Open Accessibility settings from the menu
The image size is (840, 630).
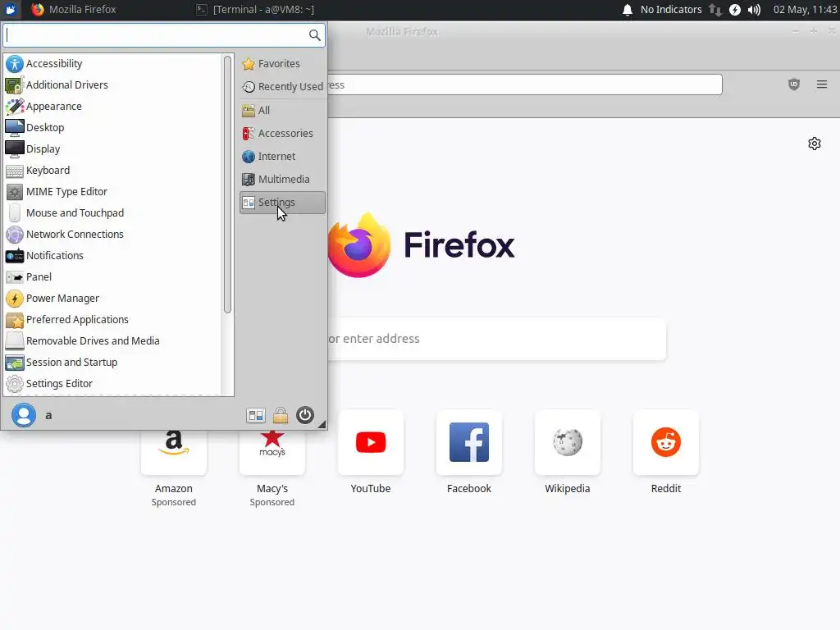coord(112,64)
